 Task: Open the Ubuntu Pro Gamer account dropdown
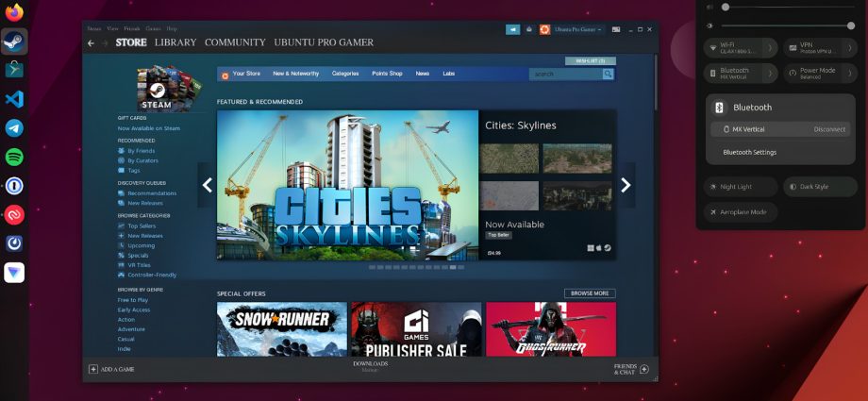pos(578,29)
